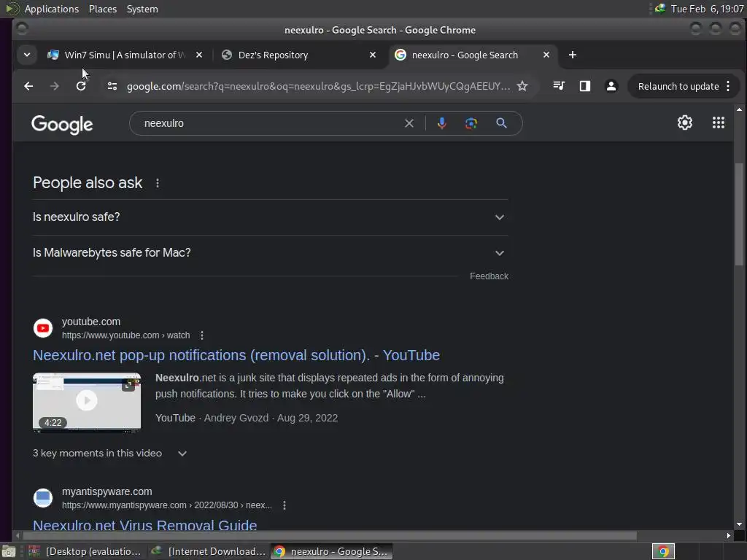Click the myantispyware.com favicon
Screen dimensions: 747x560
click(x=43, y=497)
